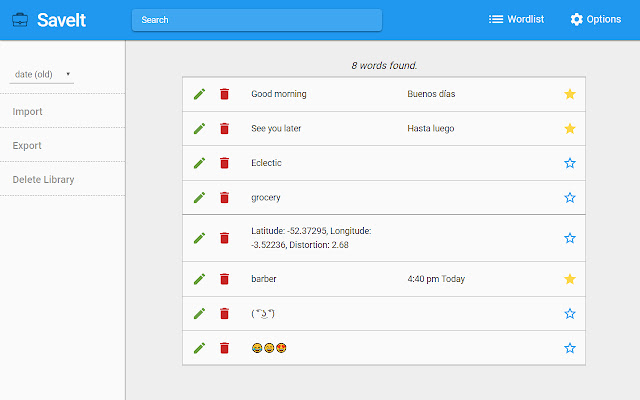
Task: Delete the three emoji entry
Action: tap(224, 348)
